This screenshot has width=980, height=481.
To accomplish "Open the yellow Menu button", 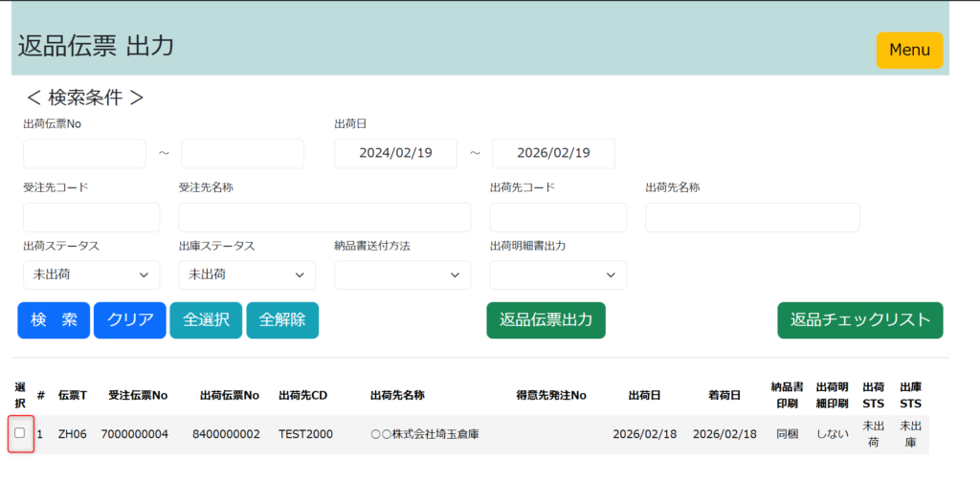I will point(908,50).
